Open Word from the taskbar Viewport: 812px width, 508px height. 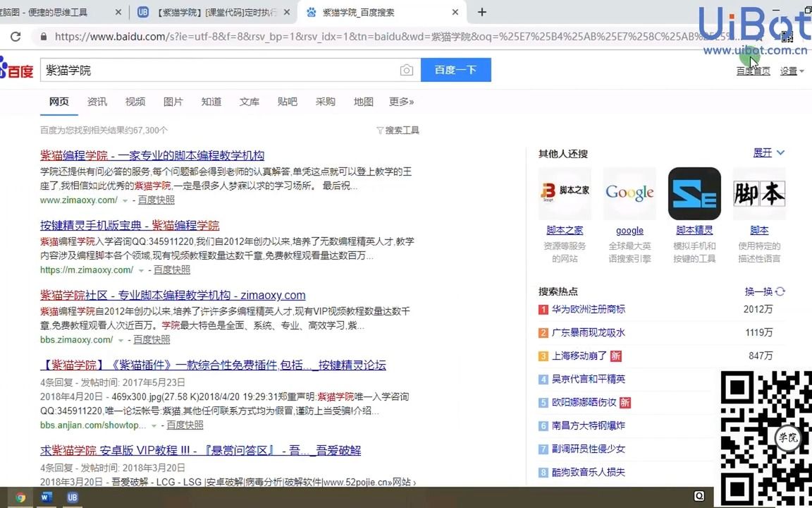point(46,497)
